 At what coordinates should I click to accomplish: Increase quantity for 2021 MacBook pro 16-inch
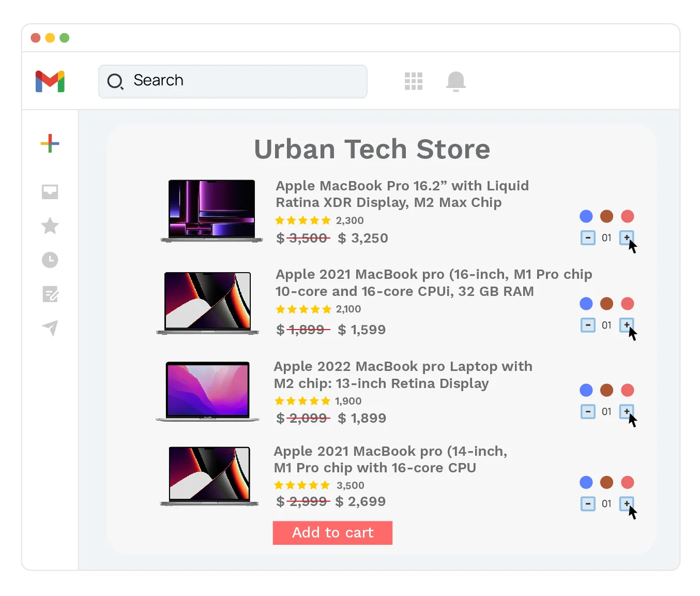click(x=627, y=325)
